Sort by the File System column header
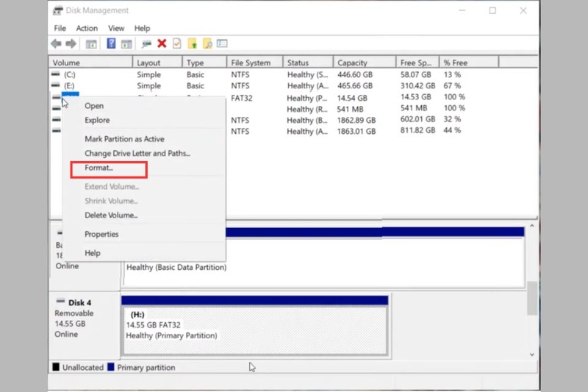 pos(254,63)
